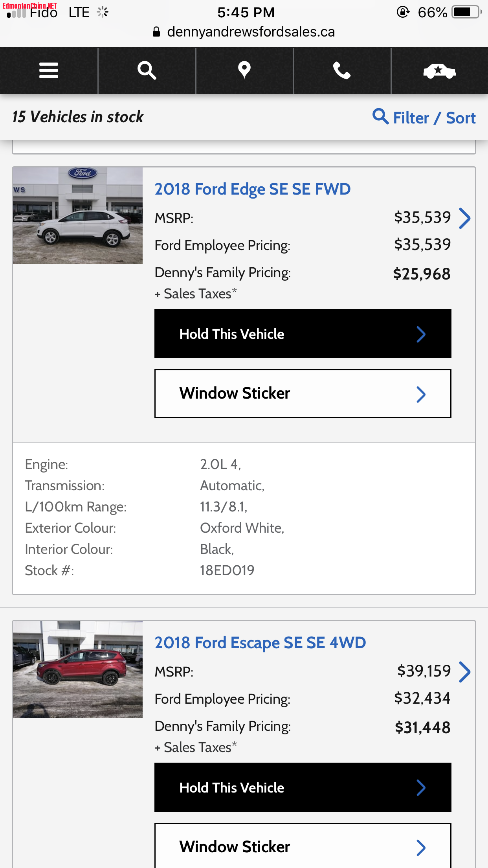Image resolution: width=488 pixels, height=868 pixels.
Task: Tap the dennyandrewsfordsales.ca address bar
Action: (251, 32)
